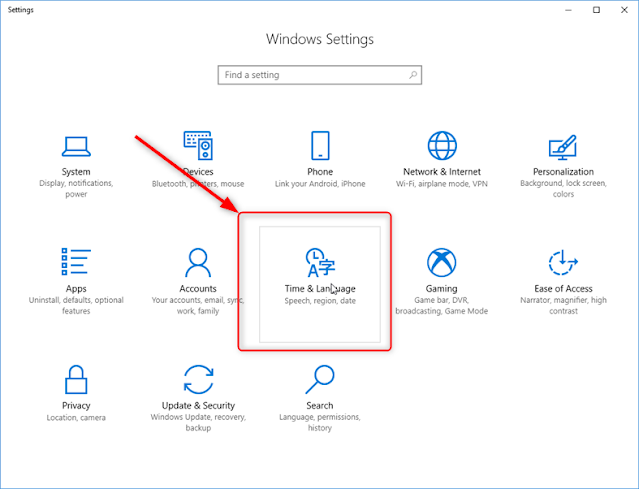Click the Devices category label
Viewport: 639px width, 489px height.
tap(198, 172)
